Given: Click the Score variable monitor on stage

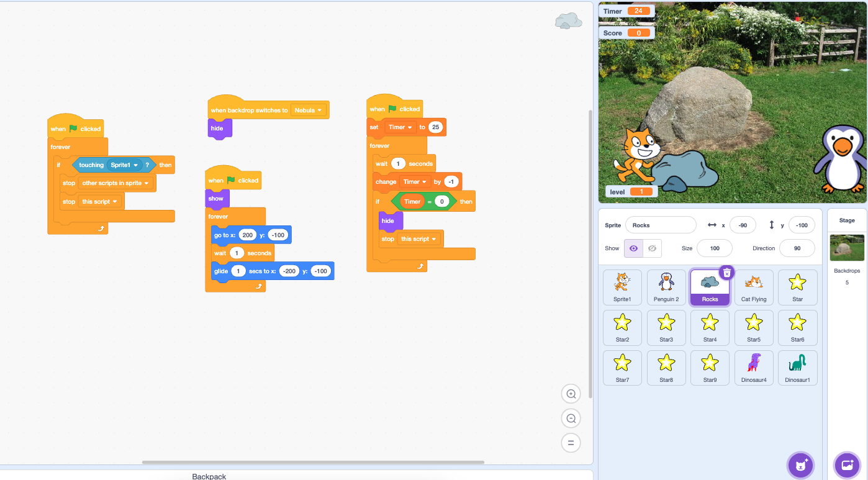Looking at the screenshot, I should [626, 33].
